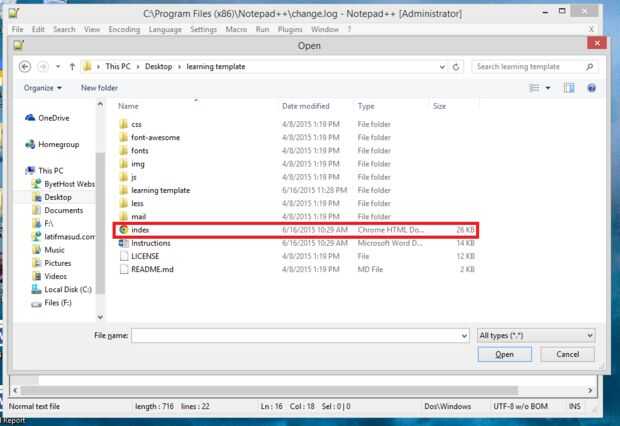Open Notepad++ Search menu
Viewport: 620px width, 426px height.
(x=64, y=29)
